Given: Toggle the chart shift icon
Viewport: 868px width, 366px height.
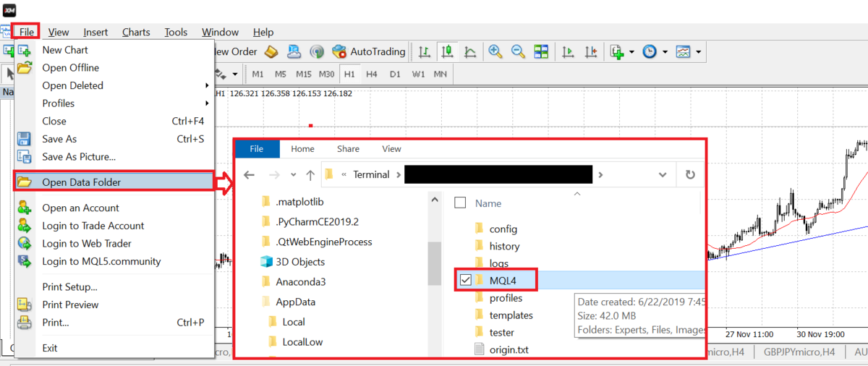Looking at the screenshot, I should pyautogui.click(x=592, y=51).
